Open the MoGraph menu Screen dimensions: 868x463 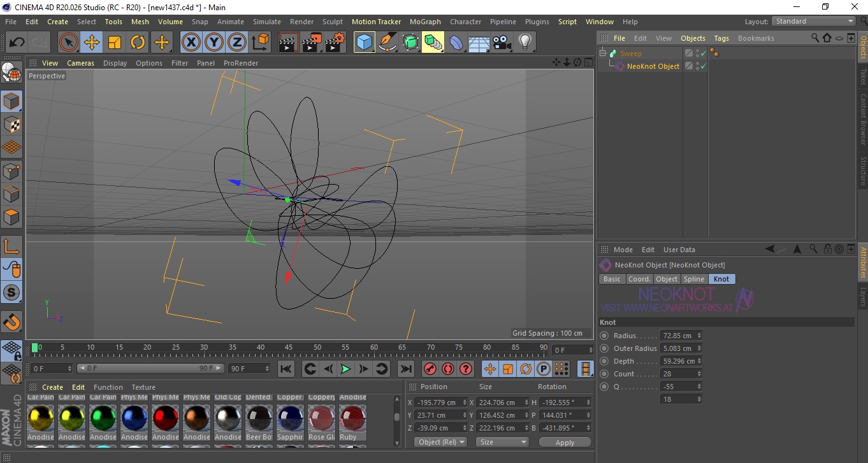[425, 22]
